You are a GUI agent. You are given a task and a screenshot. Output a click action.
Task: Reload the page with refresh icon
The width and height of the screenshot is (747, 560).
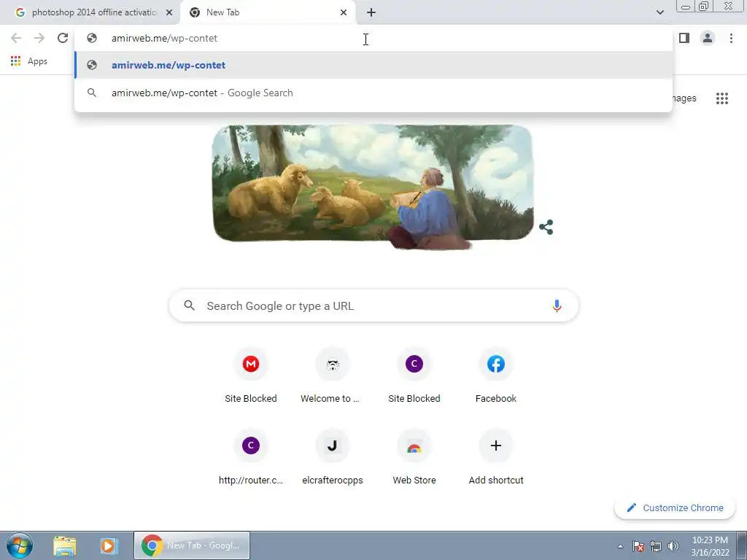63,38
